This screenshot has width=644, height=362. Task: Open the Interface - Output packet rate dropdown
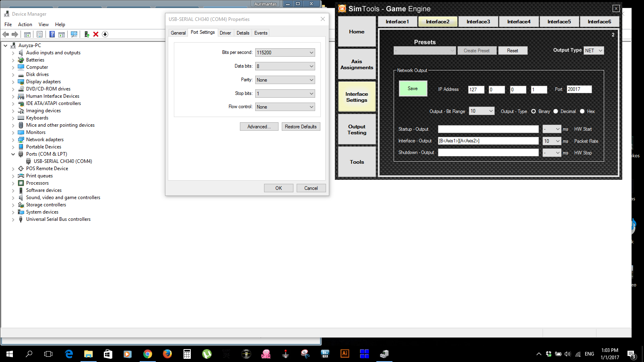(x=552, y=141)
